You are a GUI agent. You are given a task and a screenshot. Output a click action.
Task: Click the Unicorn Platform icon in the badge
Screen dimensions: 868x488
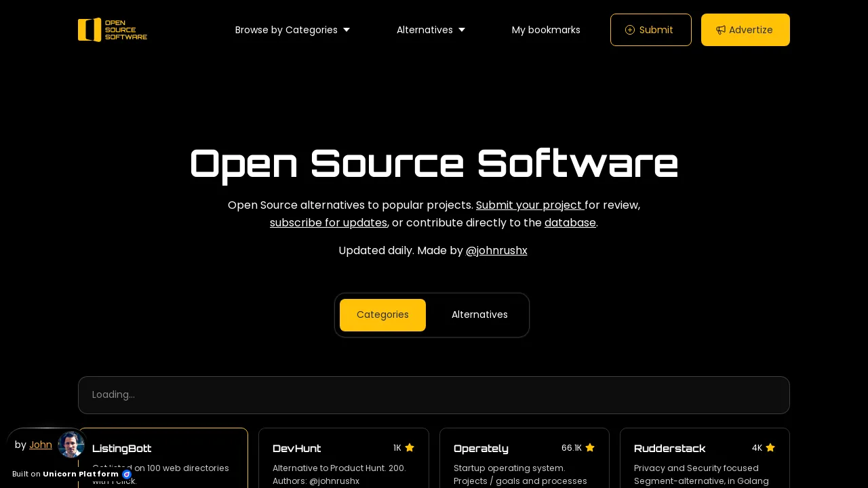coord(127,474)
